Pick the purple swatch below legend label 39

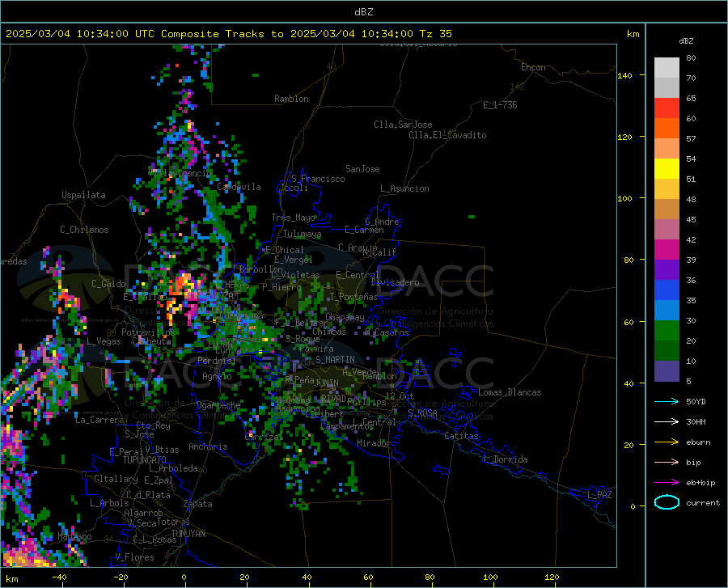click(x=667, y=270)
